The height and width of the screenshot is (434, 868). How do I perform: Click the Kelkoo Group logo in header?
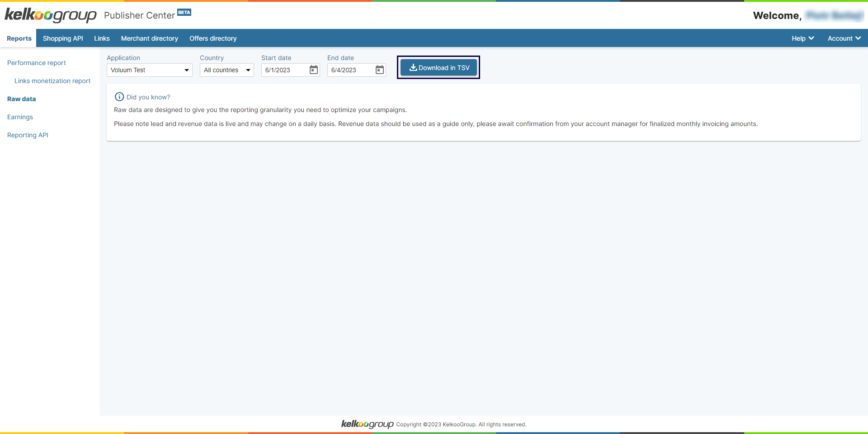point(50,15)
